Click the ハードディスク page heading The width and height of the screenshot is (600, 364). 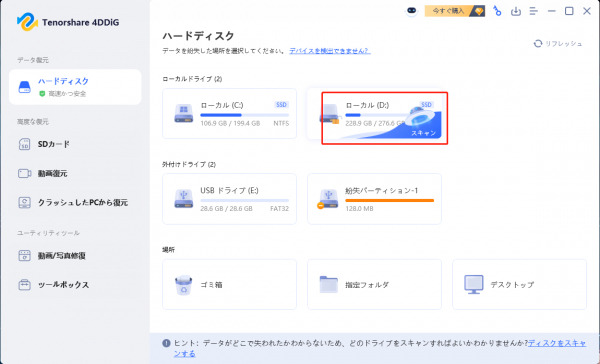point(198,36)
